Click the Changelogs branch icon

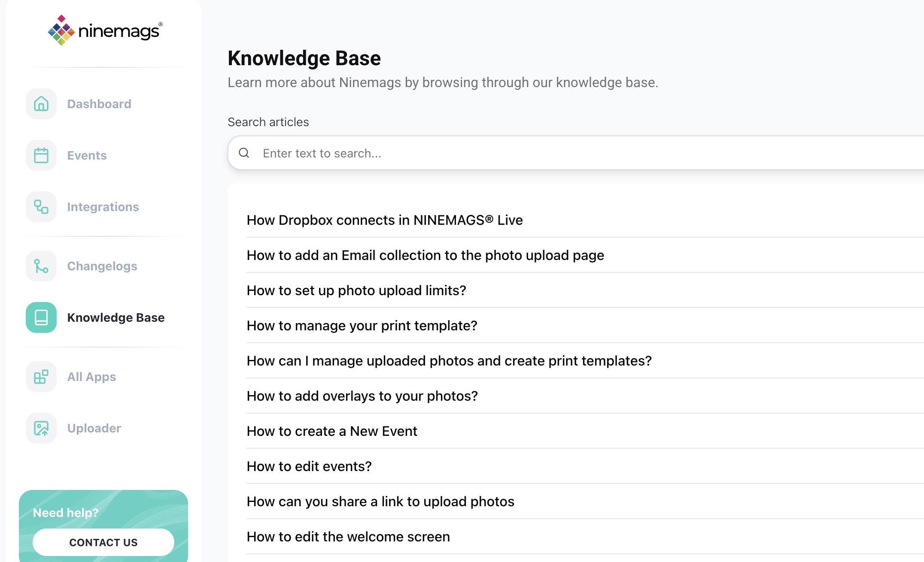41,266
